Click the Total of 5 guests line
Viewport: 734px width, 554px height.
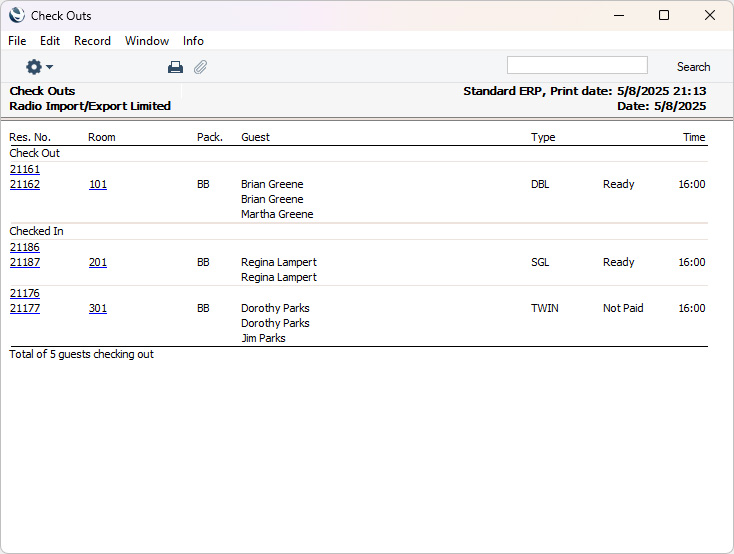81,355
